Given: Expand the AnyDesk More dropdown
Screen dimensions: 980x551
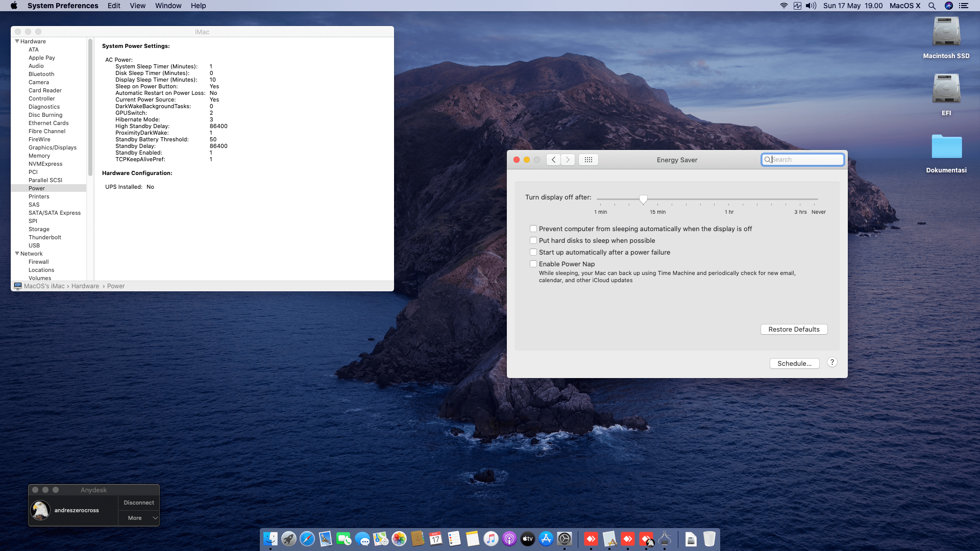Looking at the screenshot, I should (139, 518).
